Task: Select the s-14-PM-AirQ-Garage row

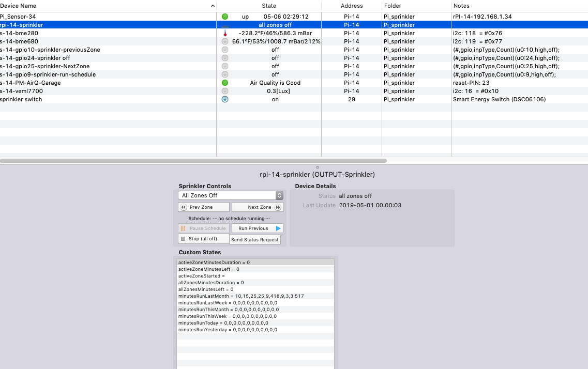Action: (x=294, y=82)
